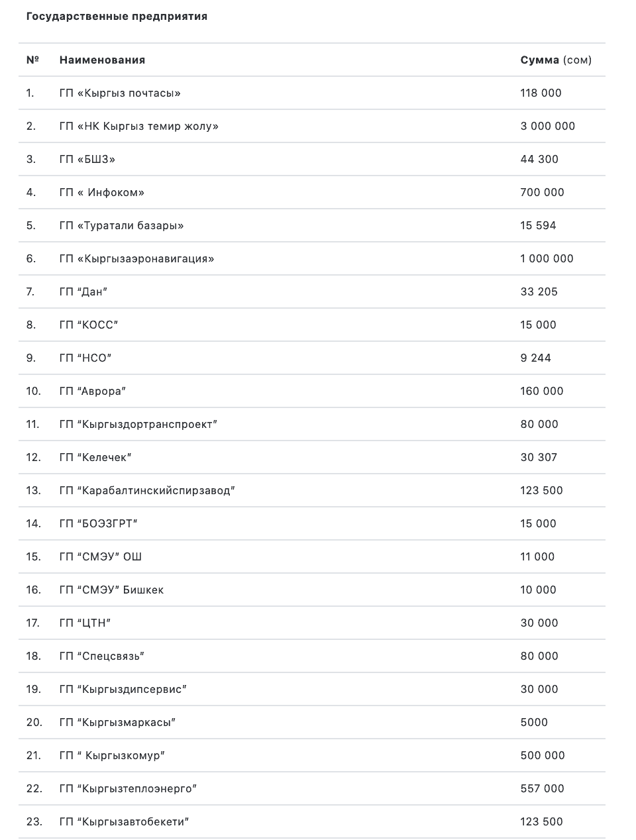This screenshot has height=840, width=636.
Task: Click the 33 205 sum value
Action: [x=539, y=292]
